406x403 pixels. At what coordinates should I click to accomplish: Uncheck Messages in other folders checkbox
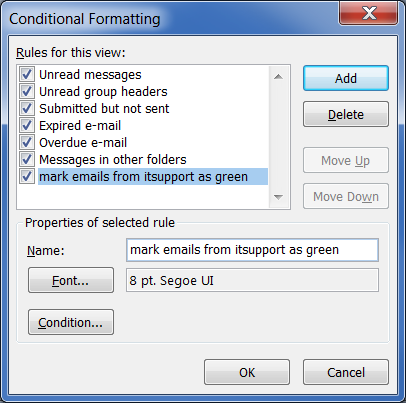(x=27, y=159)
